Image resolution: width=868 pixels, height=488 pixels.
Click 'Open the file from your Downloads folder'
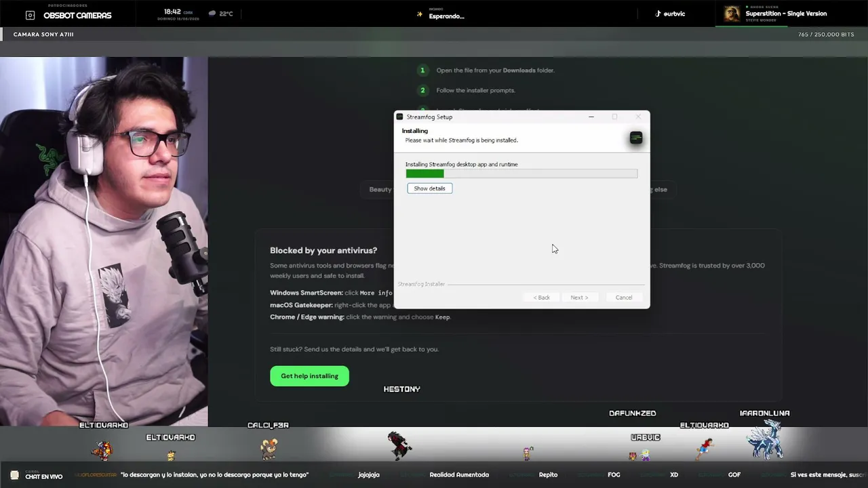click(495, 70)
